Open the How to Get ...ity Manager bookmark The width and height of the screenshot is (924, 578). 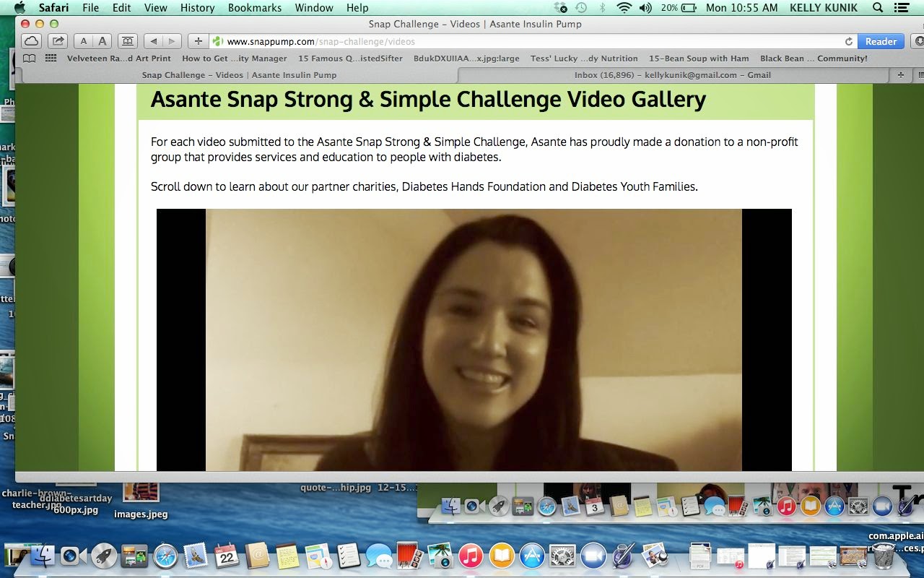coord(235,59)
